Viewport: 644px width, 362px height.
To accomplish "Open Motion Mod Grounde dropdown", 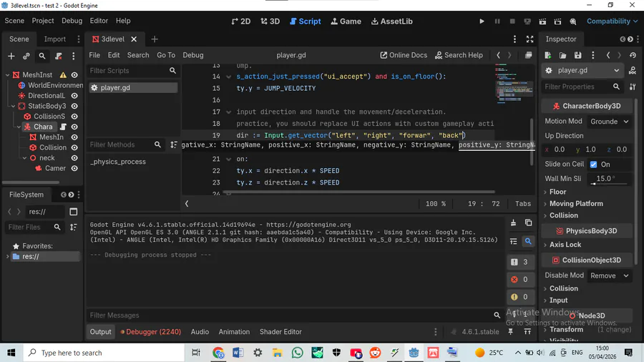I will [x=610, y=122].
